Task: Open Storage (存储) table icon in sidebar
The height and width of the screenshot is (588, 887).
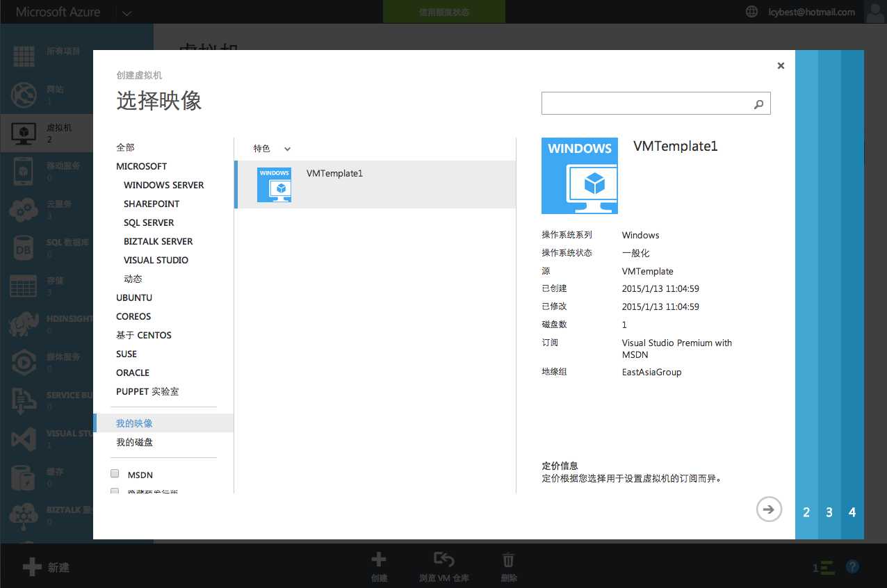Action: click(24, 286)
